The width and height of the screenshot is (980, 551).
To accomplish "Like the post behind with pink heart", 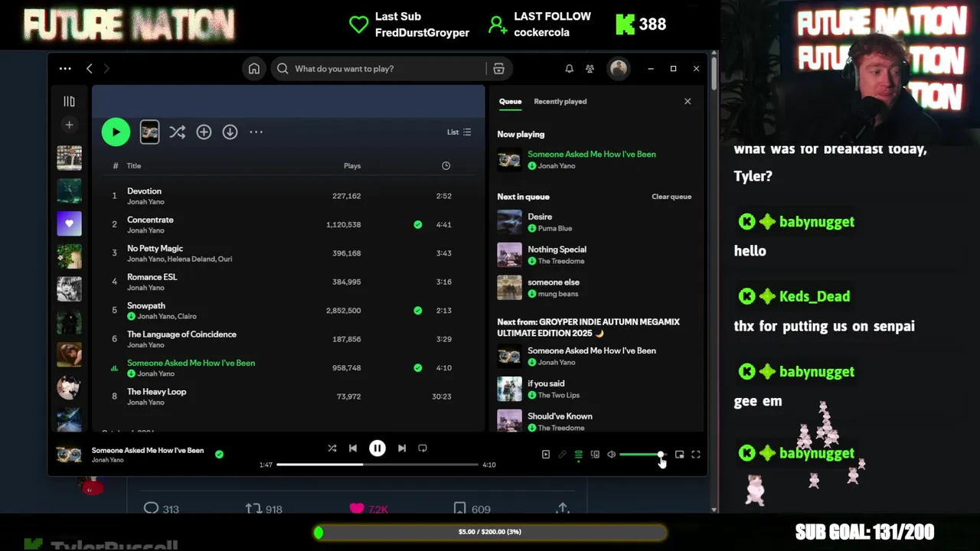I will 357,508.
